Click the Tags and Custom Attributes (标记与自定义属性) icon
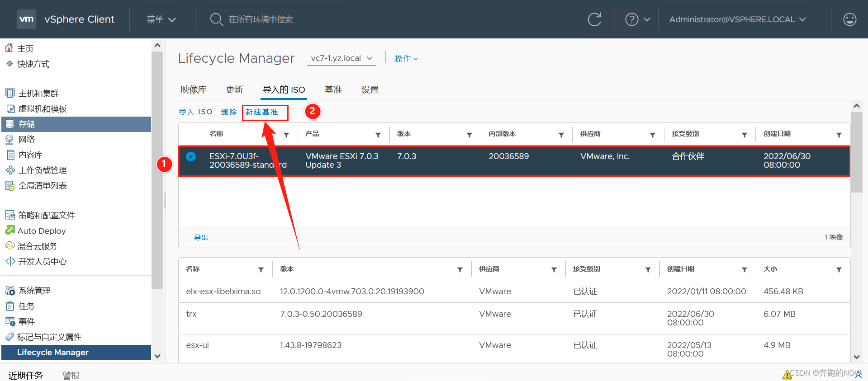 [9, 337]
